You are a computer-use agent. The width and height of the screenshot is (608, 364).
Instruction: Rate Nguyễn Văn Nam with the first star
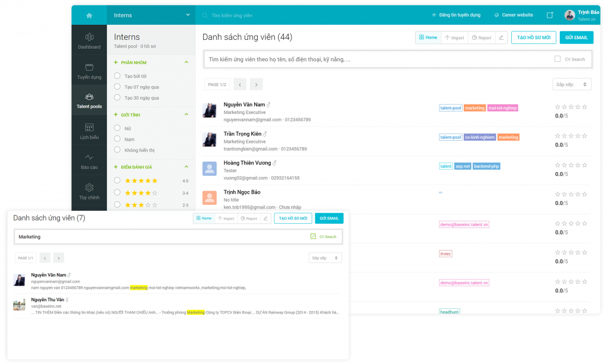(x=558, y=107)
